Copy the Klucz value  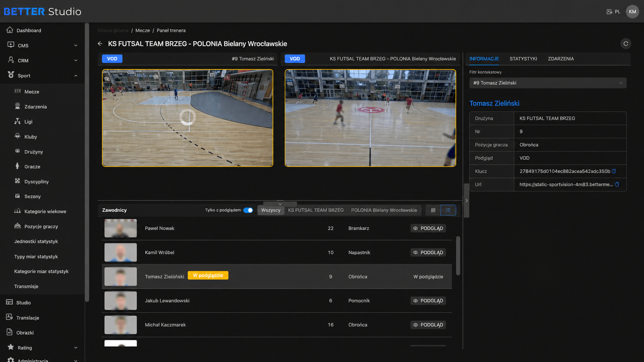tap(614, 171)
